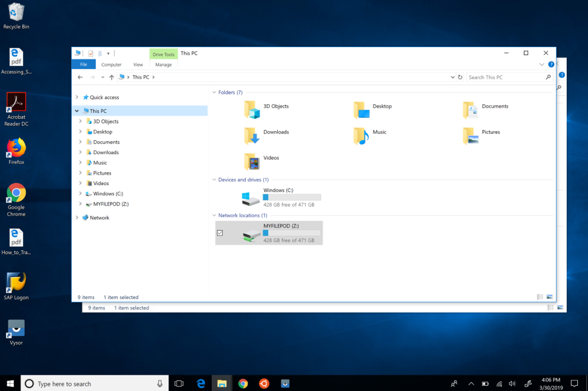Select Pictures in the navigation tree
This screenshot has height=391, width=588.
point(102,173)
